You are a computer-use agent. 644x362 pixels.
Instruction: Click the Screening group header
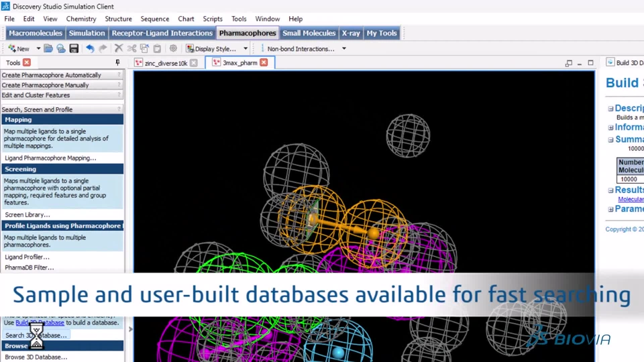pos(62,169)
